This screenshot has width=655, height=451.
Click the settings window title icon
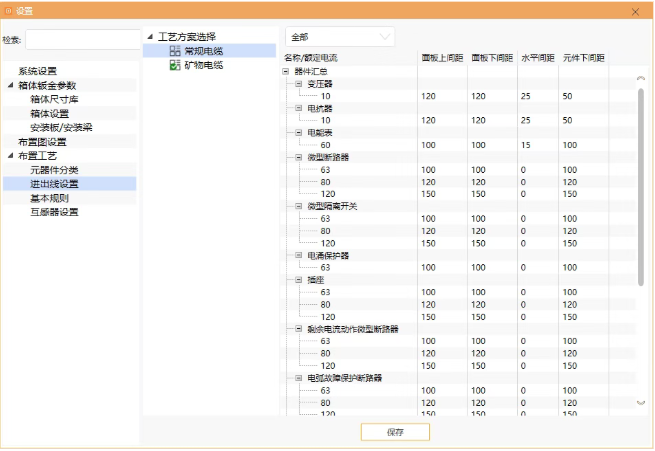click(x=8, y=11)
